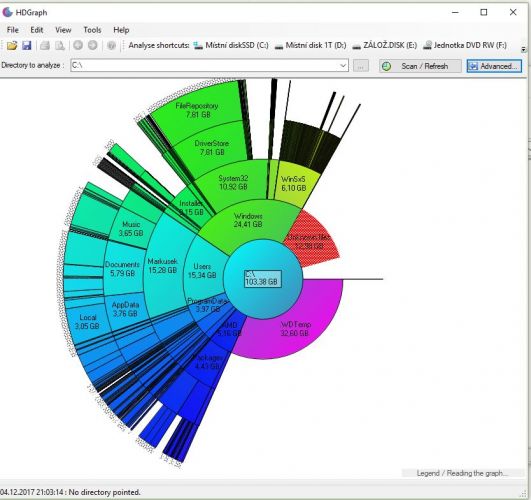This screenshot has height=500, width=531.
Task: Open the Tools menu
Action: pyautogui.click(x=92, y=30)
